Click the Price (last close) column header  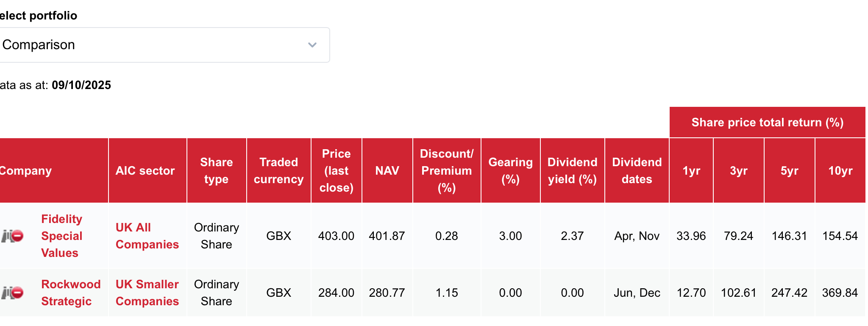coord(337,170)
